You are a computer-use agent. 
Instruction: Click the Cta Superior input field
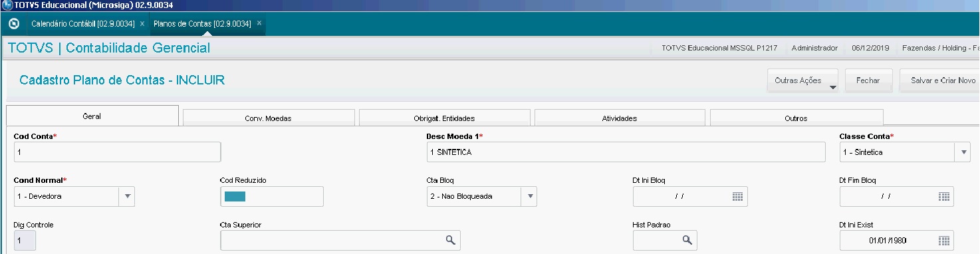click(x=340, y=240)
